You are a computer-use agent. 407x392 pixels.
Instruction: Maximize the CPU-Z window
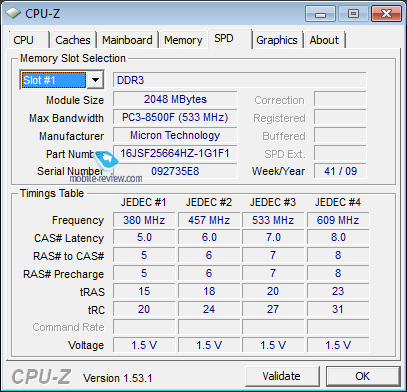(353, 14)
